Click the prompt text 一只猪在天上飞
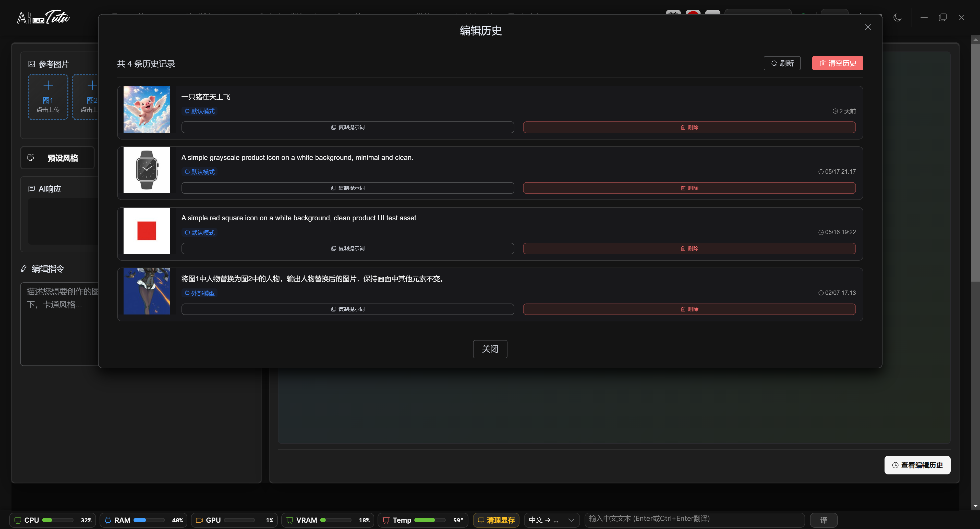This screenshot has width=980, height=529. tap(206, 97)
